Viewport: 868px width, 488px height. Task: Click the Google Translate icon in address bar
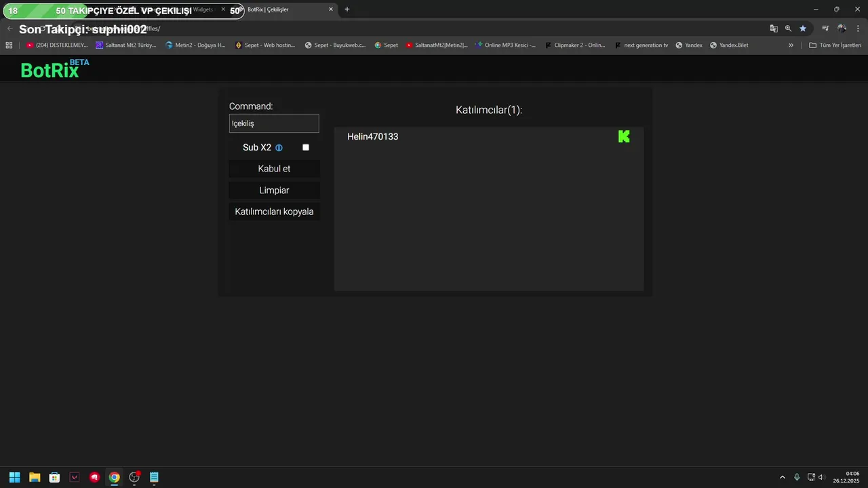click(774, 28)
